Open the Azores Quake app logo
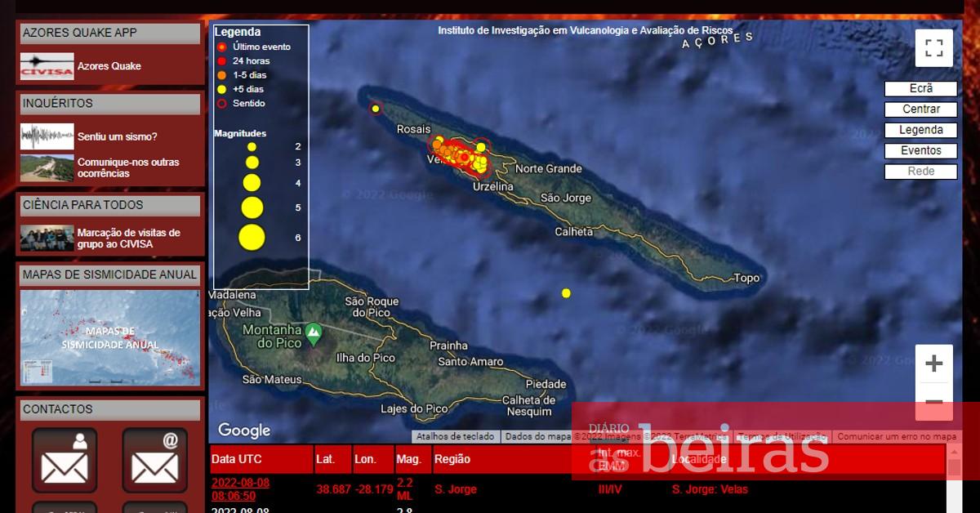 (x=47, y=66)
